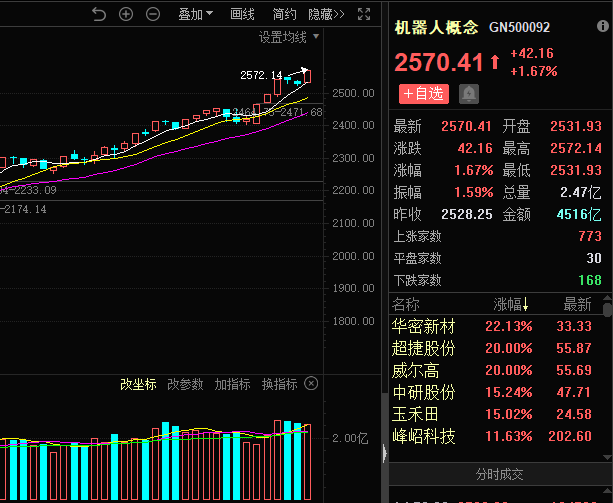This screenshot has width=613, height=503.
Task: Expand the 设置均线 moving average settings
Action: (289, 37)
